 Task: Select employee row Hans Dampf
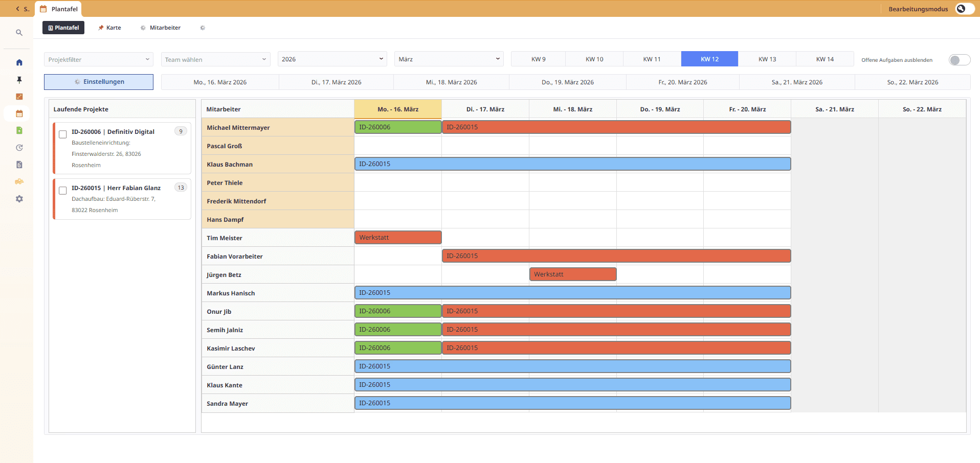(x=278, y=219)
